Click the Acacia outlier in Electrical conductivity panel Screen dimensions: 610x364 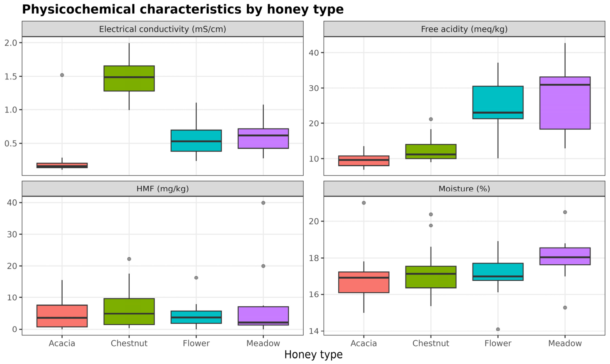coord(62,75)
